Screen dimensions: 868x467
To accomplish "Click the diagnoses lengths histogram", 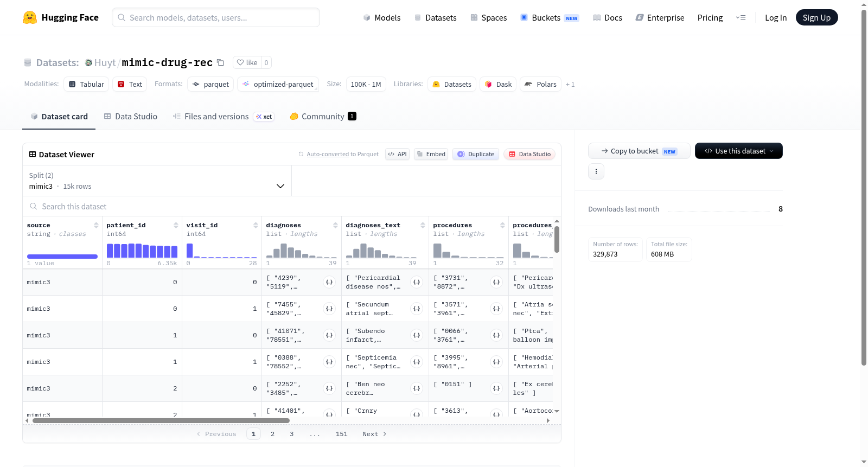I will click(x=302, y=251).
